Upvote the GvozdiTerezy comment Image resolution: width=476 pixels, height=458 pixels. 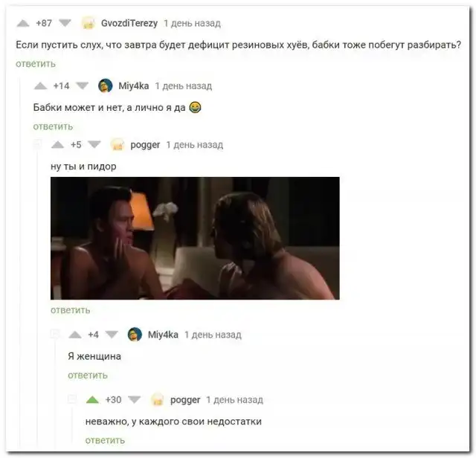pos(23,23)
